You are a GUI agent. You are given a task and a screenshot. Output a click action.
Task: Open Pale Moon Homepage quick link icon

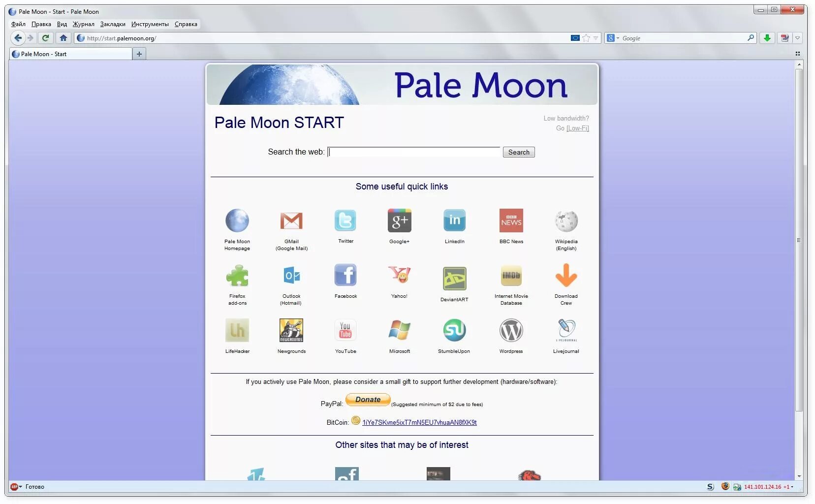(237, 220)
